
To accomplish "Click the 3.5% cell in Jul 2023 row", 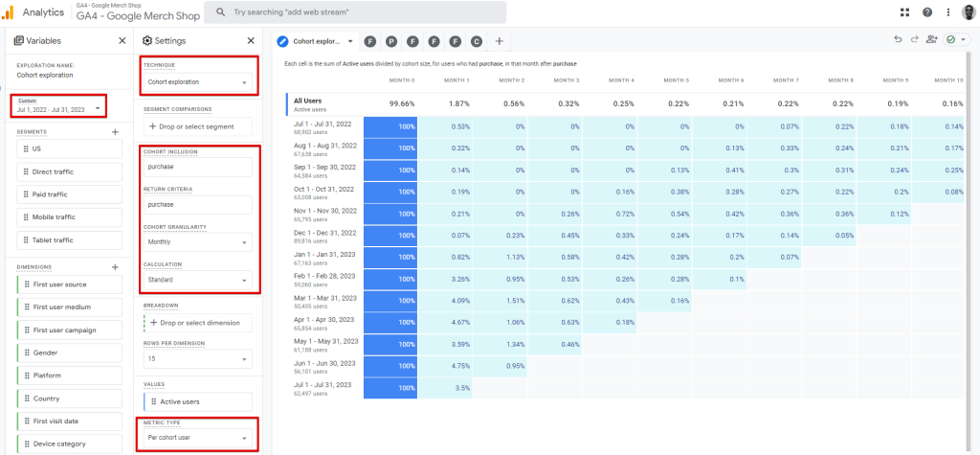I will [445, 387].
